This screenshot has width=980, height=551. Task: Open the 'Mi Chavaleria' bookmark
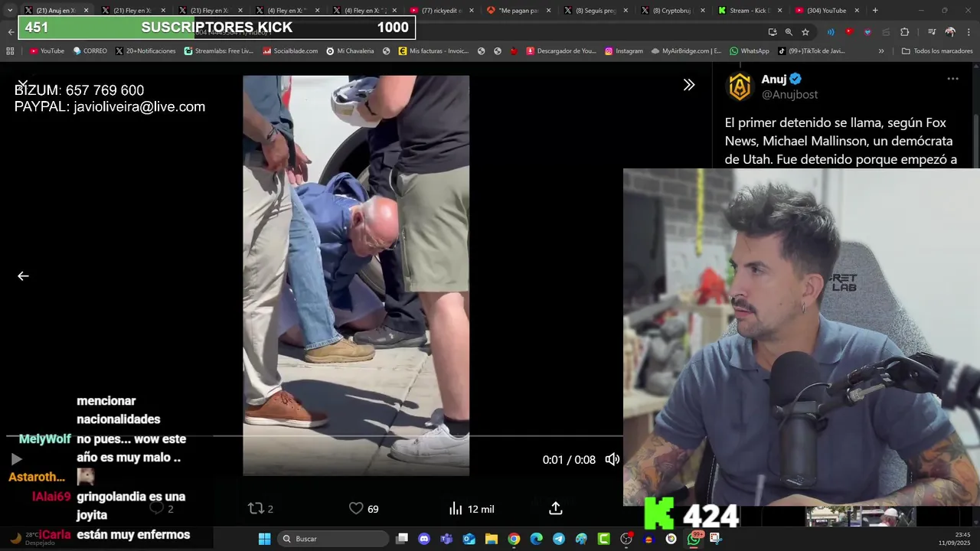tap(350, 51)
